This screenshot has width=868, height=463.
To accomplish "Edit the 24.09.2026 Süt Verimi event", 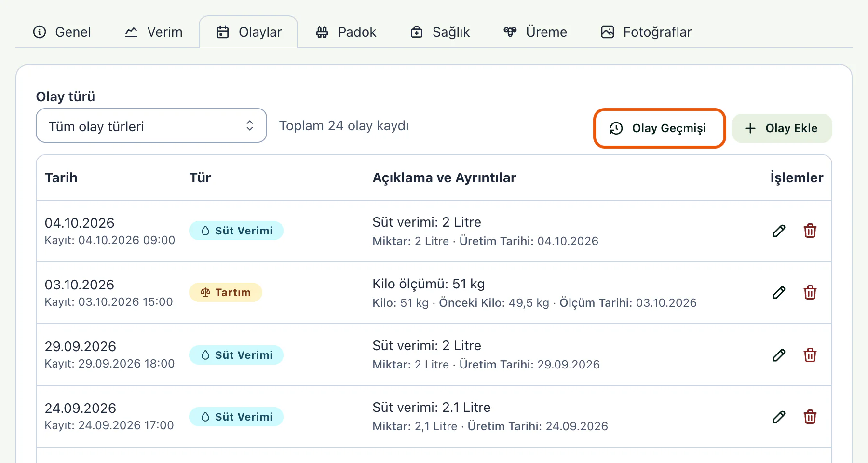I will (779, 417).
